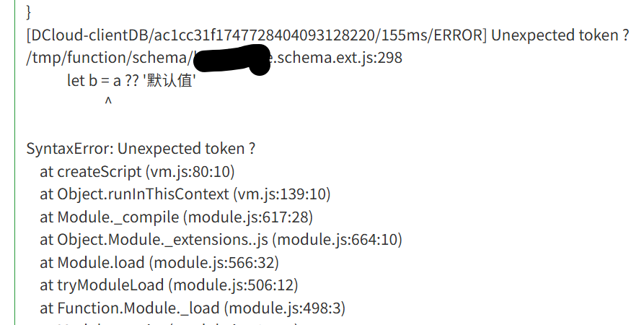The height and width of the screenshot is (325, 644).
Task: Click the caret marker under the code
Action: pos(108,101)
